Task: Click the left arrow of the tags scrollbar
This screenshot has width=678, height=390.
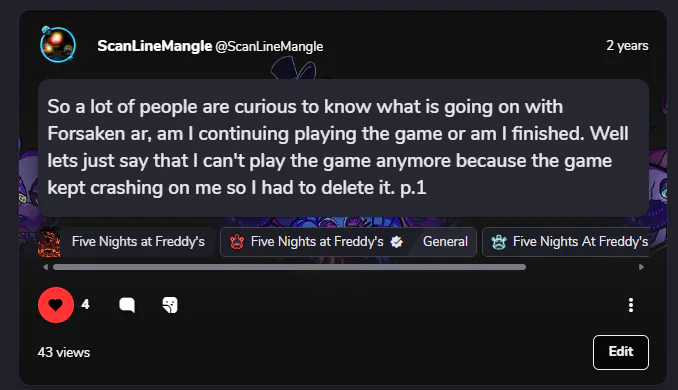Action: (45, 267)
